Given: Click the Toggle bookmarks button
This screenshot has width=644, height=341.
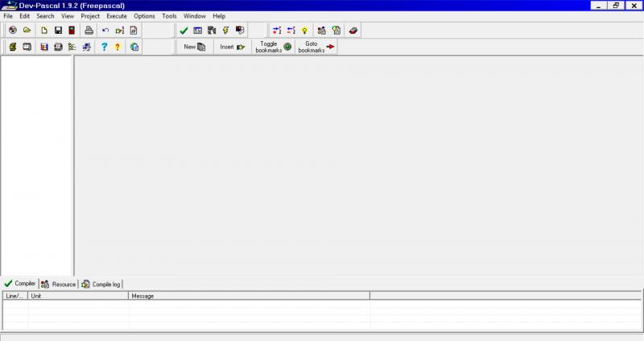Looking at the screenshot, I should point(275,47).
